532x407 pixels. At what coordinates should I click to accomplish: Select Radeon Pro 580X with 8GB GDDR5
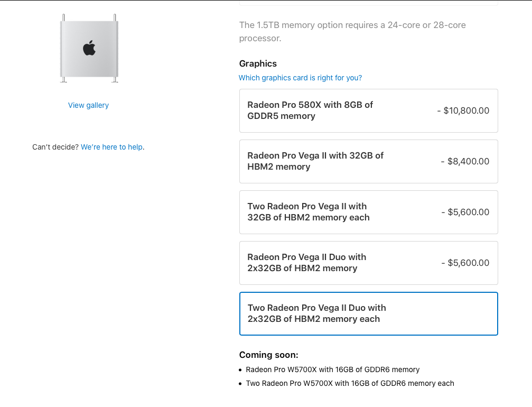(368, 110)
